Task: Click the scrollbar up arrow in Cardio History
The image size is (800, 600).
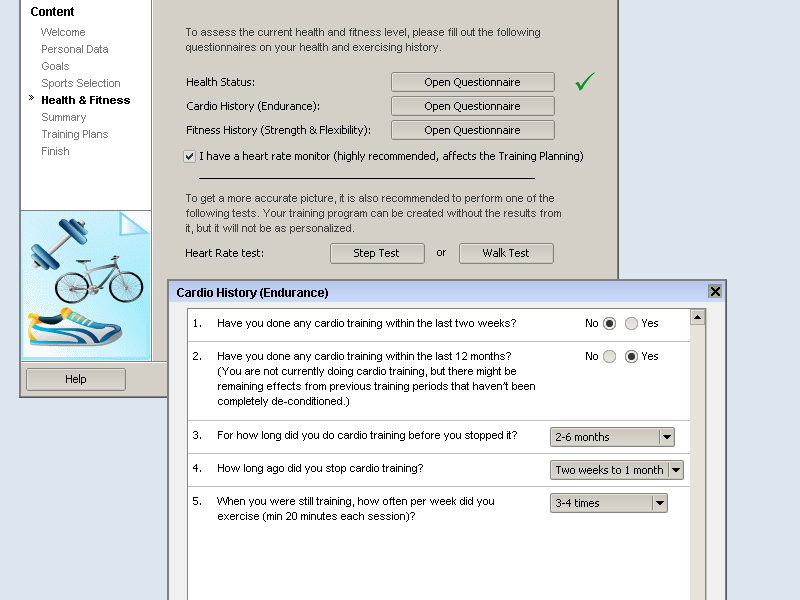Action: [698, 318]
